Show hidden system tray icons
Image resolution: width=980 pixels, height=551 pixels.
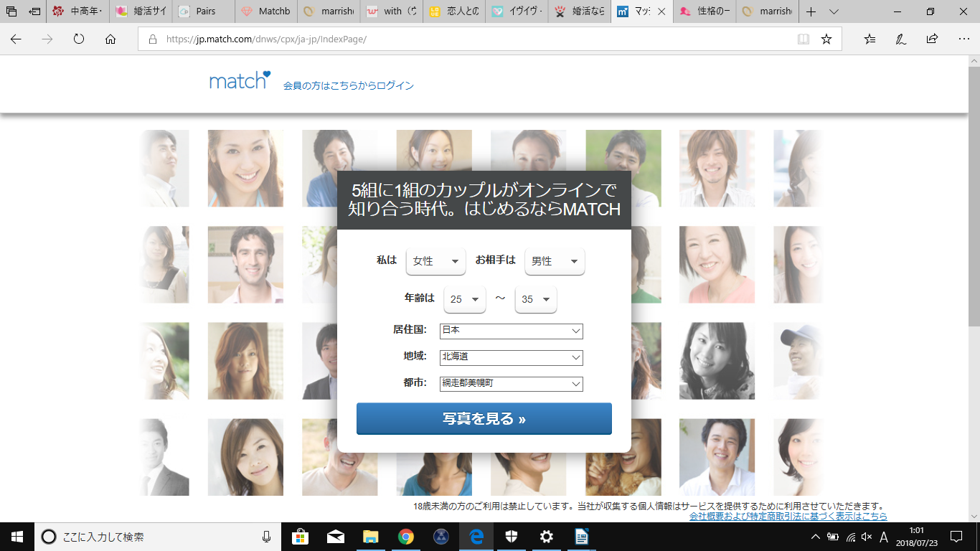[816, 537]
